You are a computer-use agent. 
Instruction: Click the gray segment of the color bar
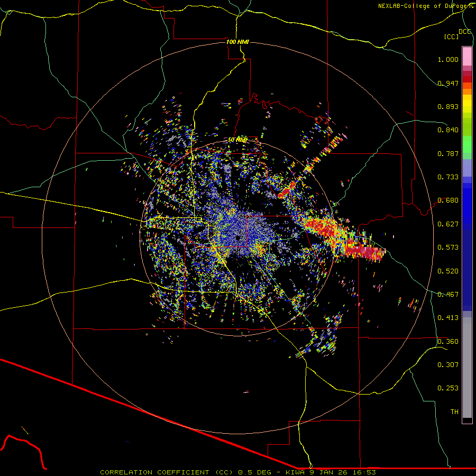[467, 368]
